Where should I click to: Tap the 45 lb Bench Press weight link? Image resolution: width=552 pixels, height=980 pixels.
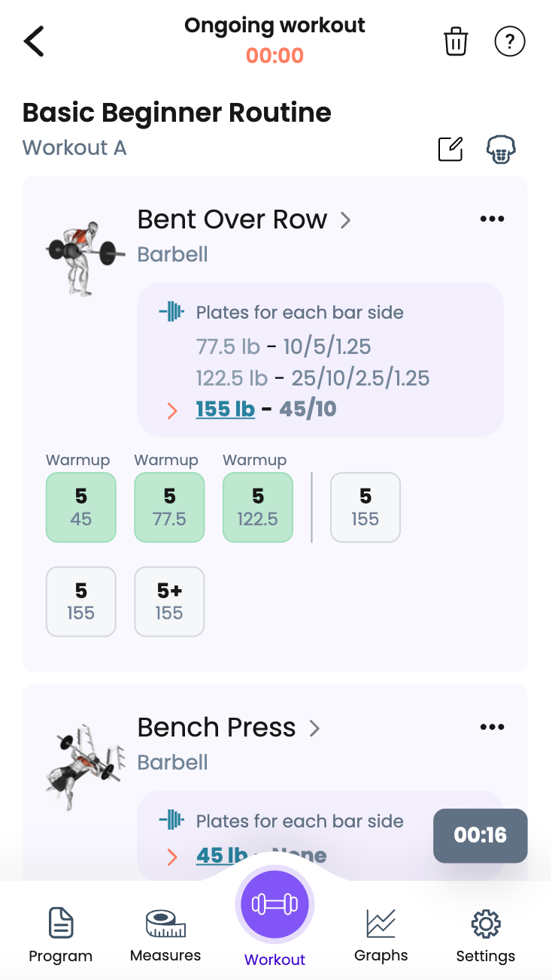[222, 855]
